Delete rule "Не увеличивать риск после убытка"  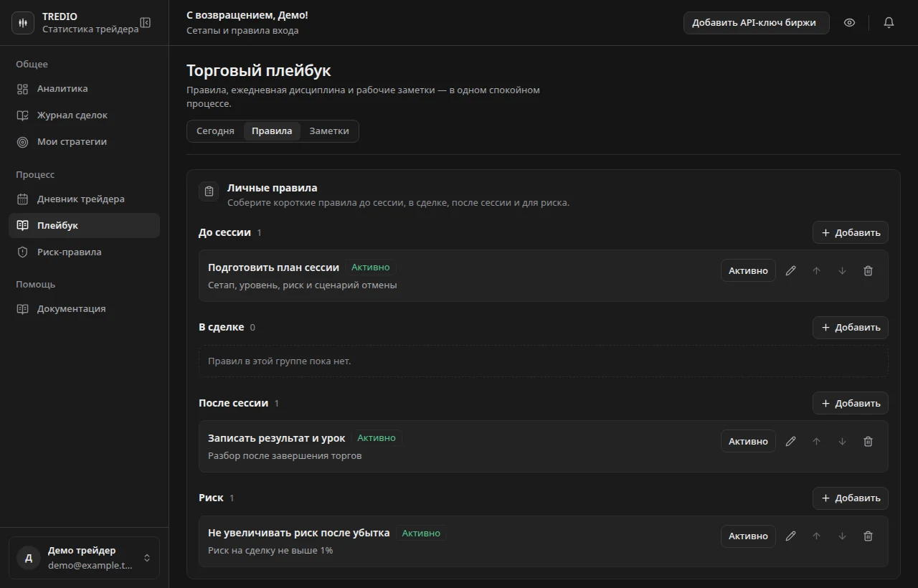pyautogui.click(x=868, y=536)
